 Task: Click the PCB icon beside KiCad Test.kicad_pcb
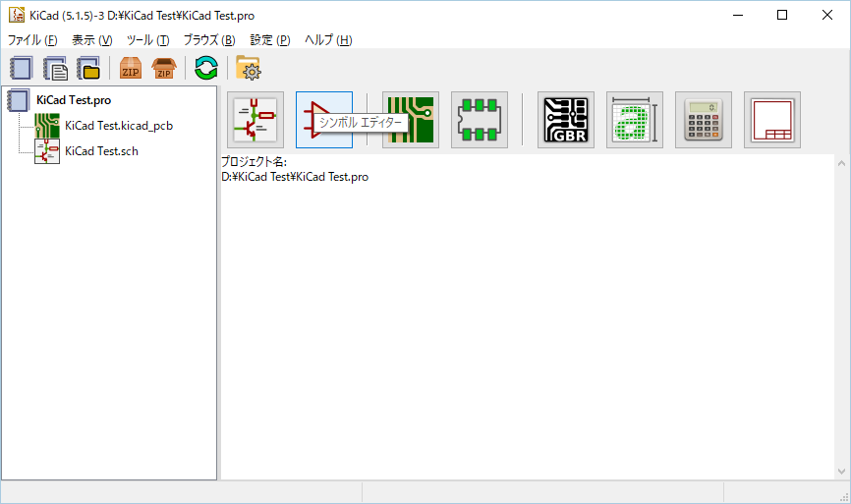[x=47, y=126]
